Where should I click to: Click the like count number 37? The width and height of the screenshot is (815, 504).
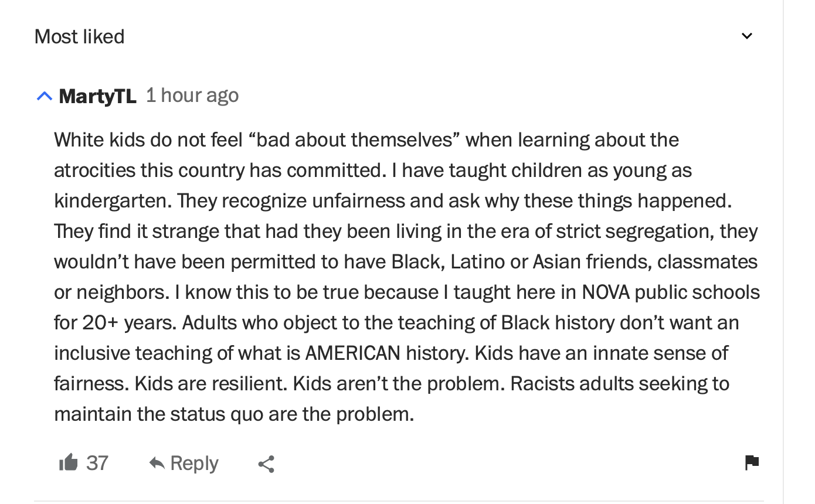tap(97, 463)
